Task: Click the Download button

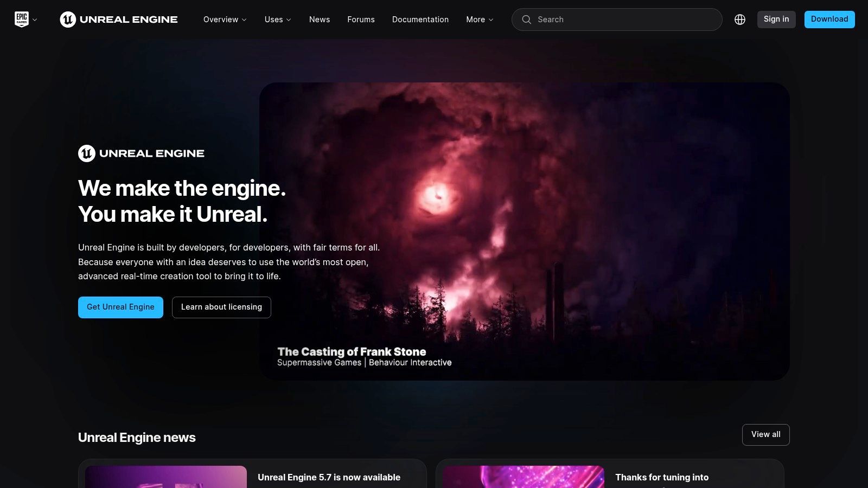Action: (x=829, y=19)
